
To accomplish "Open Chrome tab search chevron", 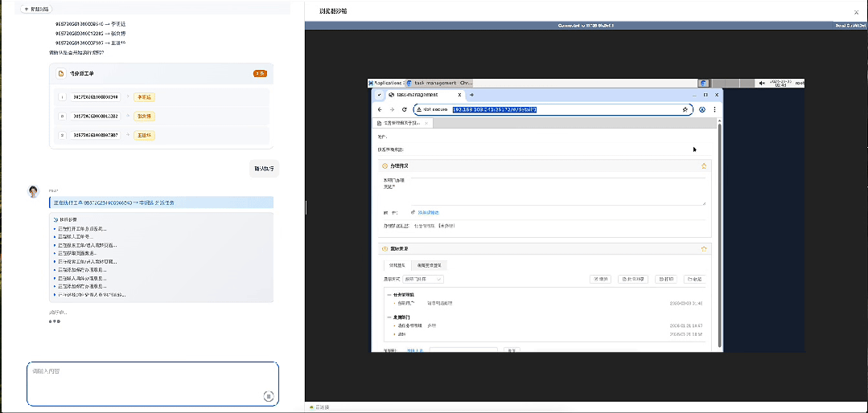I will point(379,94).
